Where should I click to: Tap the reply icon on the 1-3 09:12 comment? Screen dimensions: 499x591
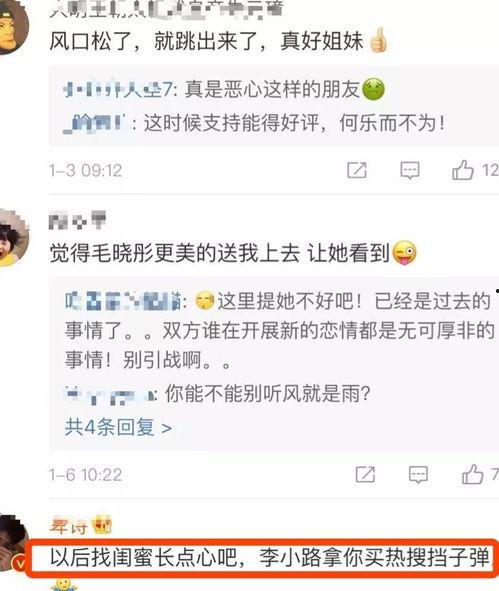click(x=410, y=170)
